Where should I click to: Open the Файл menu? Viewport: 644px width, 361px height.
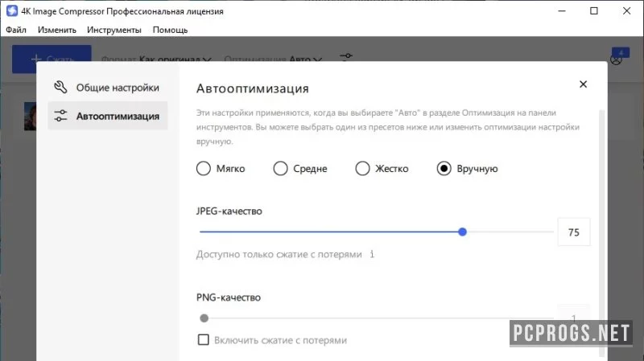pyautogui.click(x=16, y=30)
